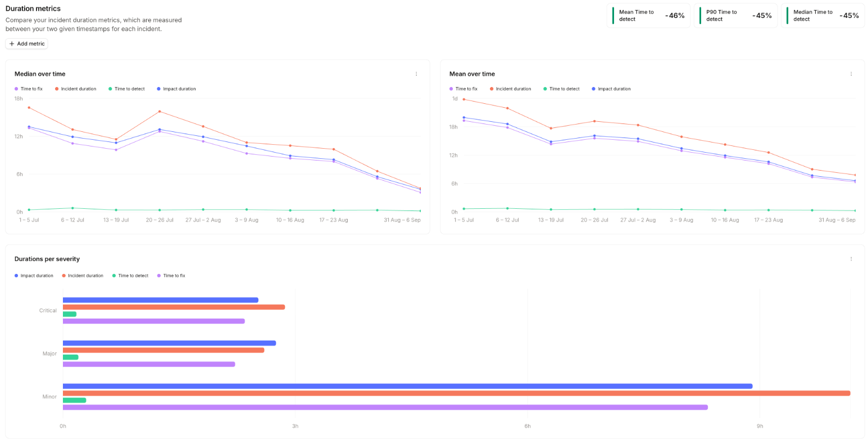
Task: Click the Critical Time to fix purple bar
Action: (x=154, y=321)
